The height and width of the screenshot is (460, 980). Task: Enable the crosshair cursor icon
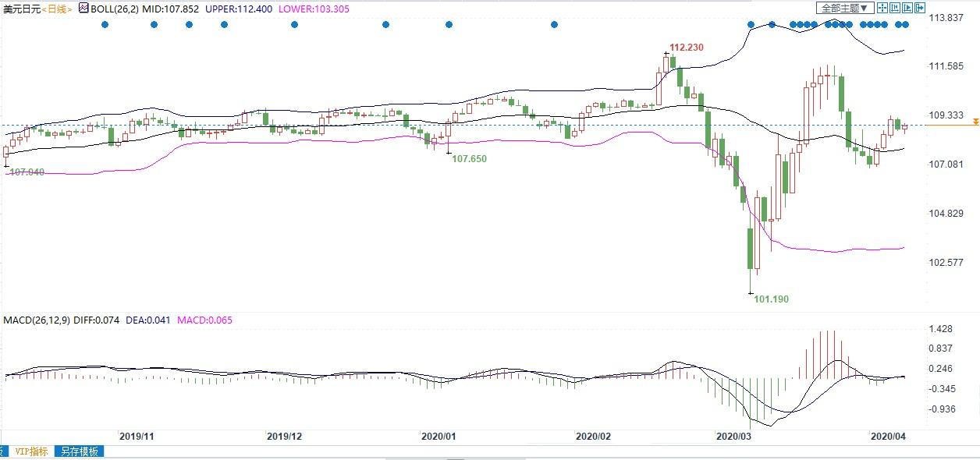tap(882, 8)
